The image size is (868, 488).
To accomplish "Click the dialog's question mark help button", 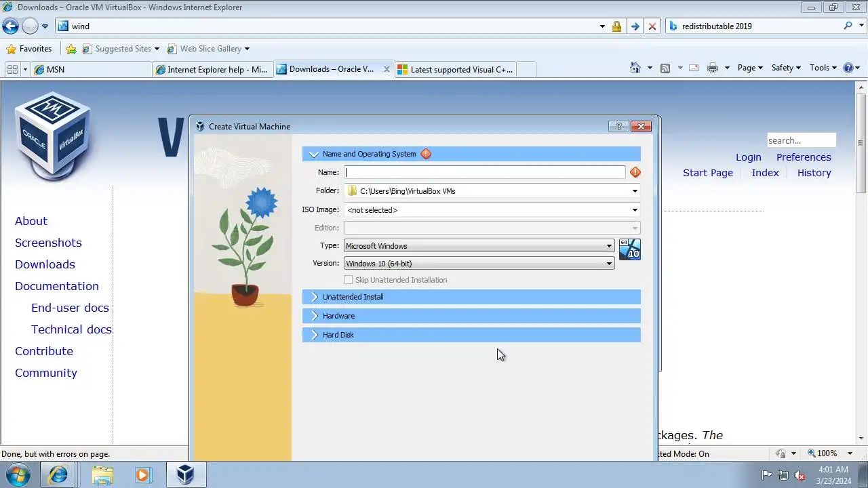I will pos(618,126).
